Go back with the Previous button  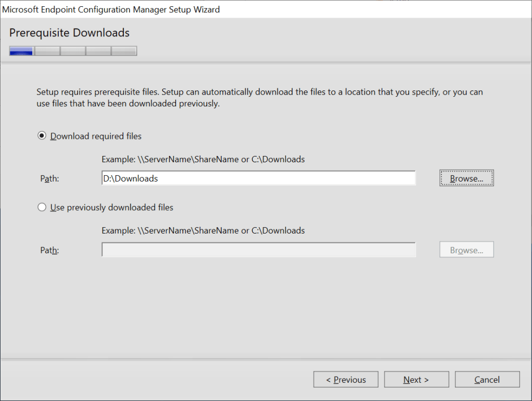click(345, 380)
